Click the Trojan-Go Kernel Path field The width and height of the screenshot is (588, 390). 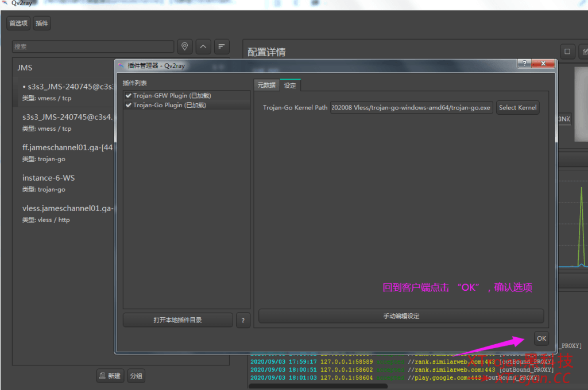click(x=411, y=107)
